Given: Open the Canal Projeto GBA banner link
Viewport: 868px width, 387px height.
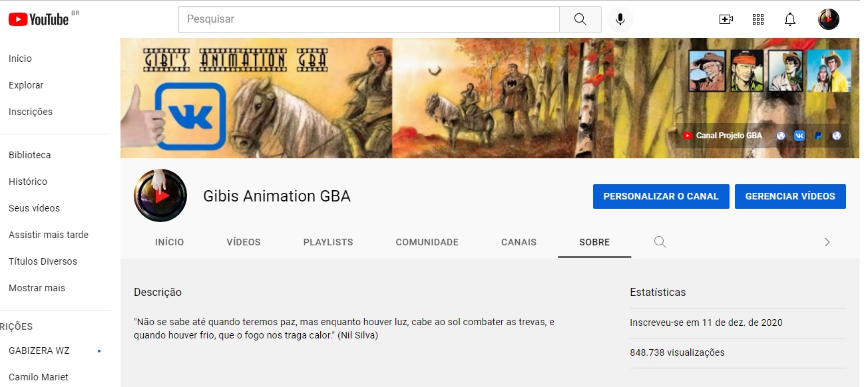Looking at the screenshot, I should (x=729, y=136).
